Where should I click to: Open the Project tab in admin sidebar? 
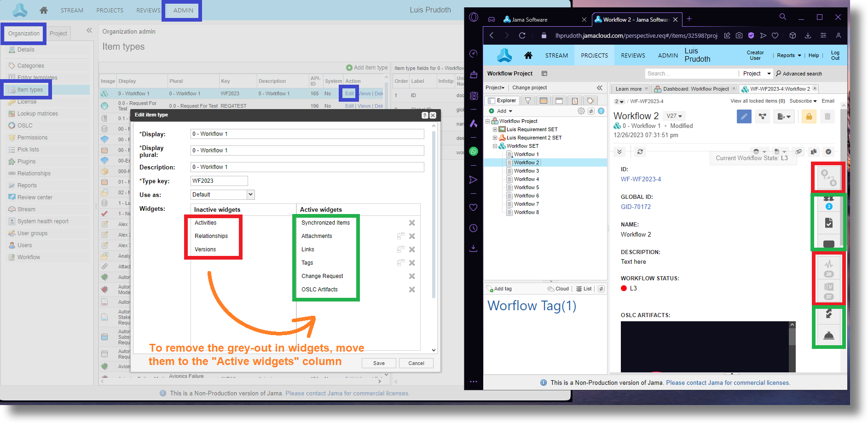tap(58, 34)
